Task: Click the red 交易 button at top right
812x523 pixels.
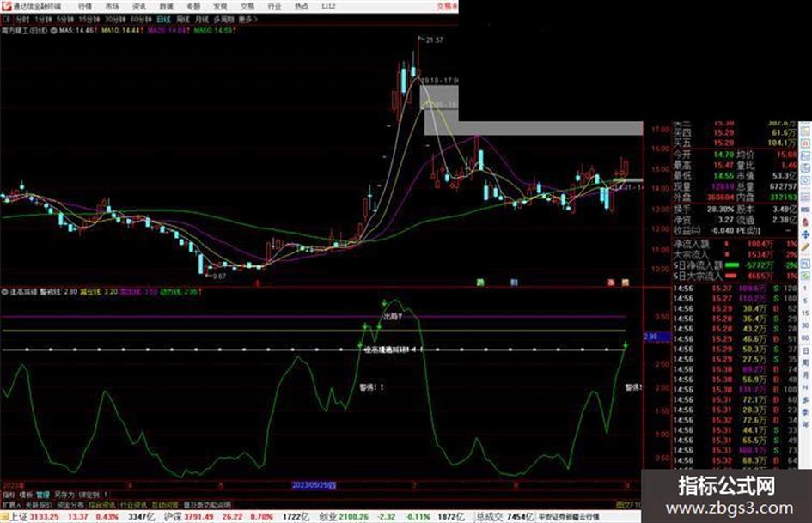Action: 447,6
